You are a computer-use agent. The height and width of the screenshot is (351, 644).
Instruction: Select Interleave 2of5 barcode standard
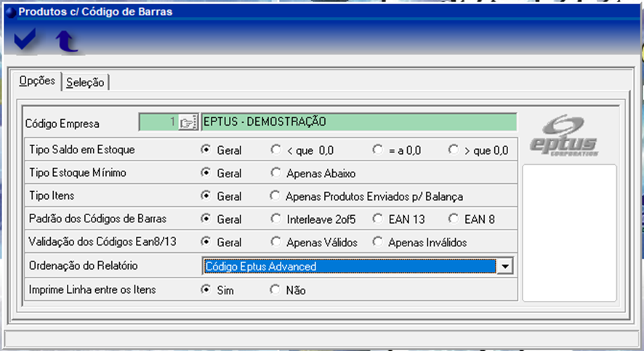[x=275, y=219]
